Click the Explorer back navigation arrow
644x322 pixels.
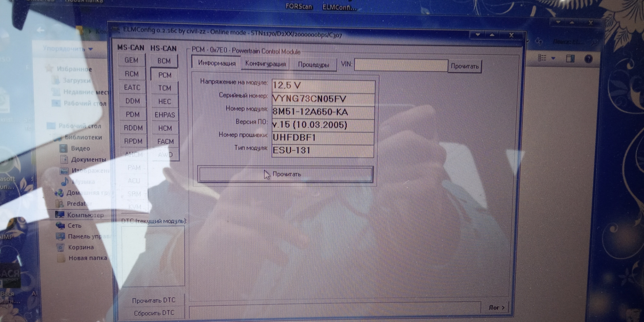point(40,30)
